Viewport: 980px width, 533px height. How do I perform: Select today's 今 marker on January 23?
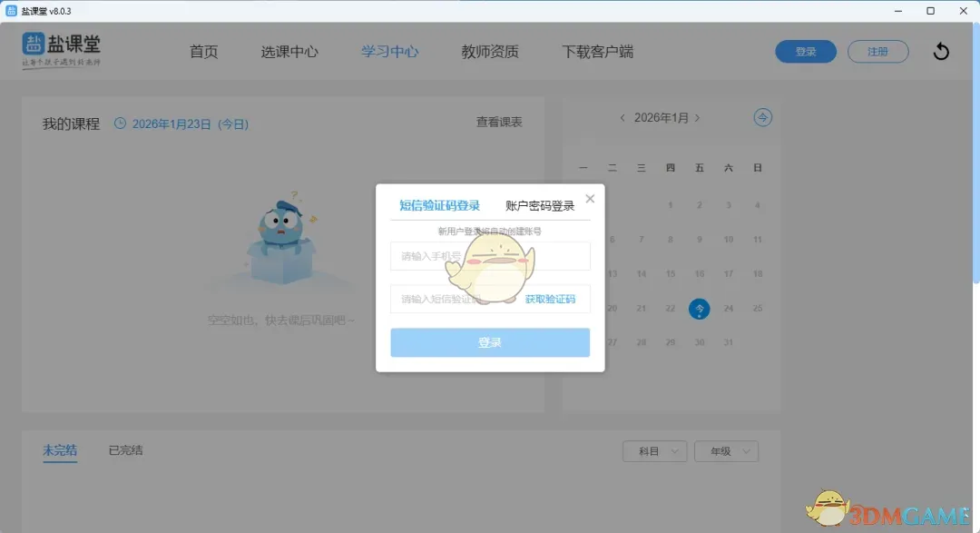699,309
